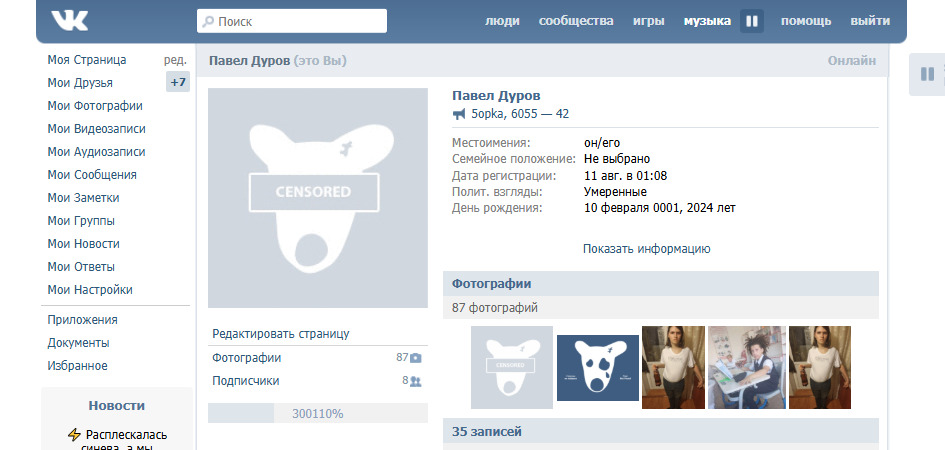Open Мои Заметки
The width and height of the screenshot is (945, 450).
click(83, 198)
